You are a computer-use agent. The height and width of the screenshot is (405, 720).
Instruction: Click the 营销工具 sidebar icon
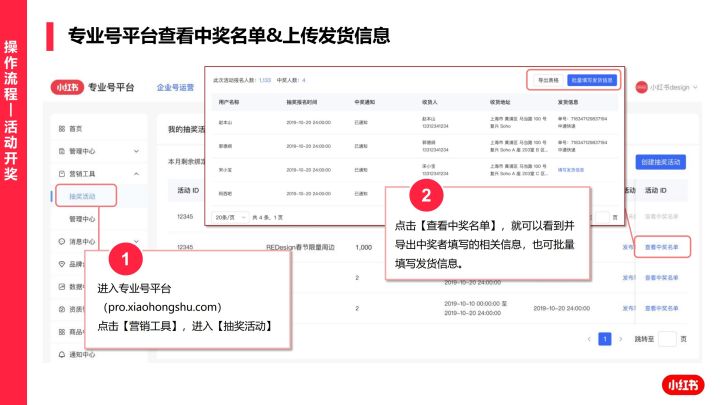(62, 174)
